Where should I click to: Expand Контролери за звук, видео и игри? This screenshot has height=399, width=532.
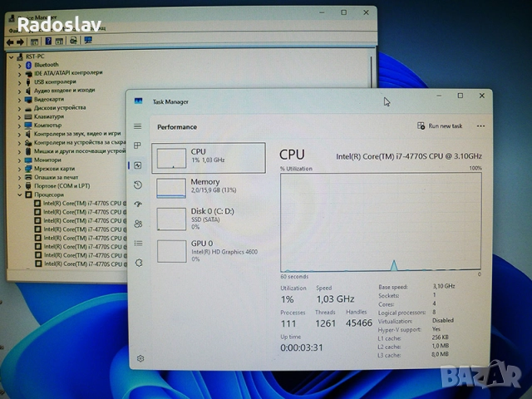click(19, 135)
